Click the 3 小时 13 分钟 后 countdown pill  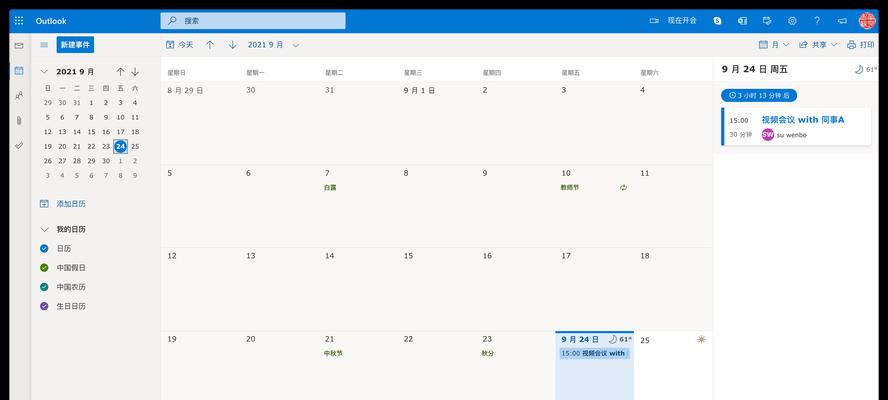(x=759, y=96)
